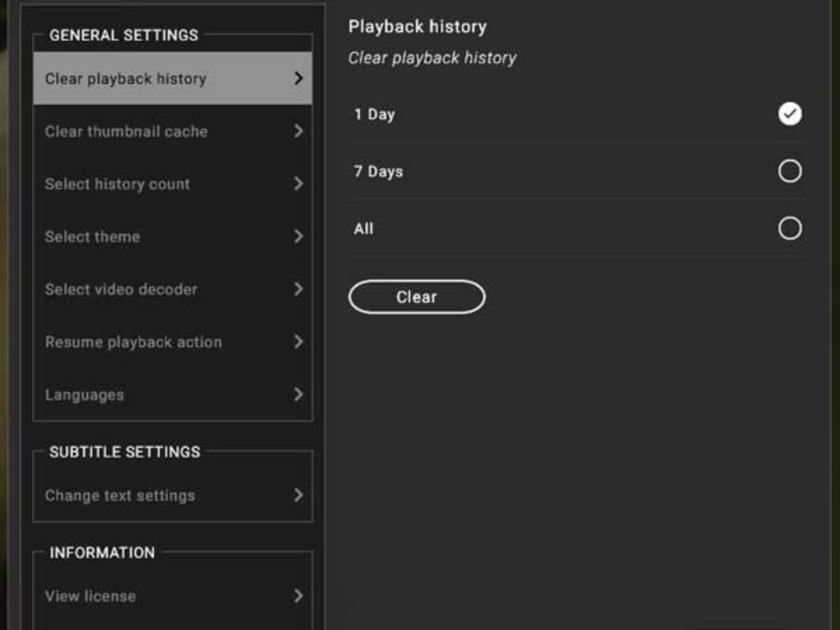Open the Languages settings row

(85, 395)
